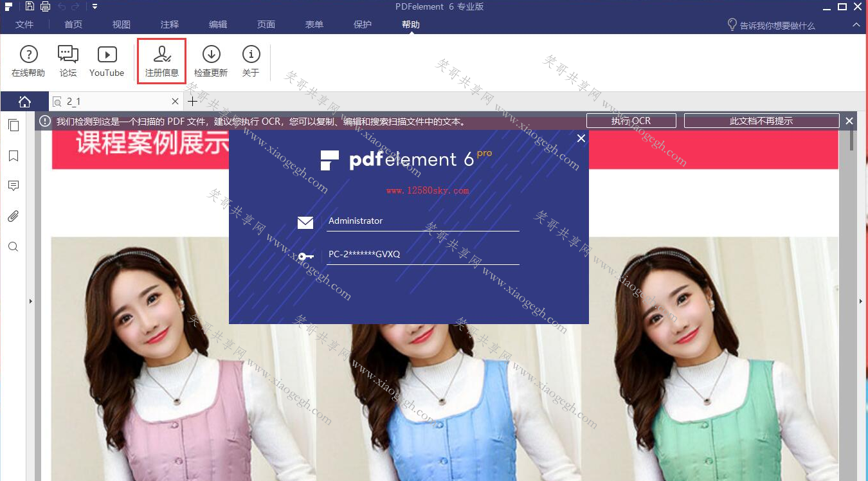Open the YouTube tutorials icon
868x481 pixels.
pos(107,61)
